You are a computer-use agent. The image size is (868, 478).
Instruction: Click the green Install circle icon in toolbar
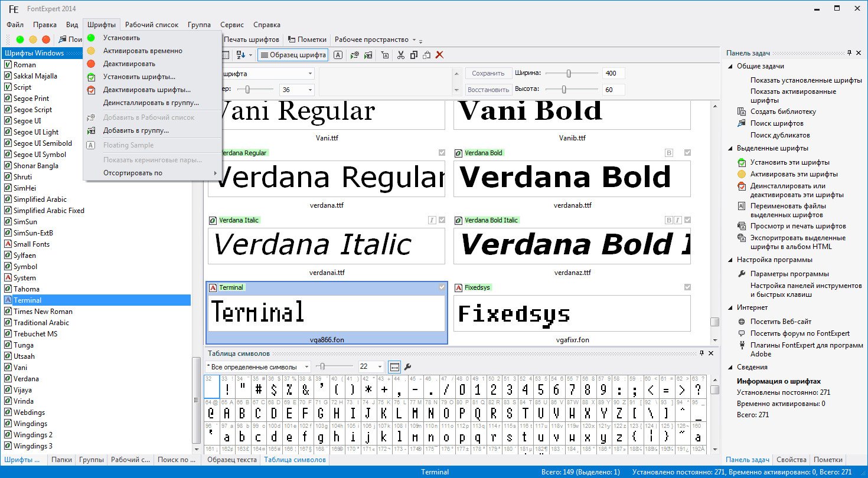click(20, 40)
